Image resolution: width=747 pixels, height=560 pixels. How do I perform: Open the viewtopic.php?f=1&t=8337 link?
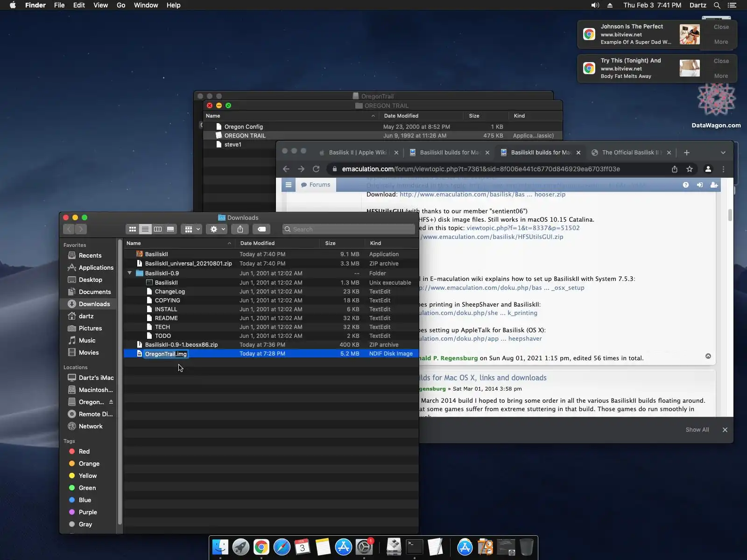tap(523, 228)
